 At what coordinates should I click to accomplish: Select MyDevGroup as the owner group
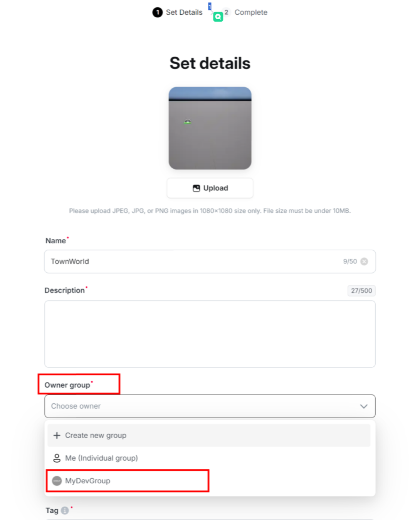pyautogui.click(x=88, y=481)
